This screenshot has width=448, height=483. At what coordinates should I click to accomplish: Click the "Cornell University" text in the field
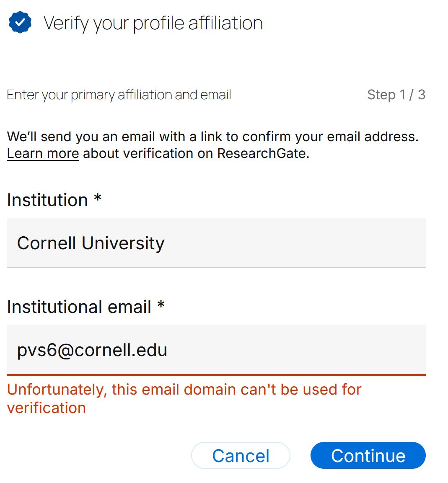[x=91, y=243]
